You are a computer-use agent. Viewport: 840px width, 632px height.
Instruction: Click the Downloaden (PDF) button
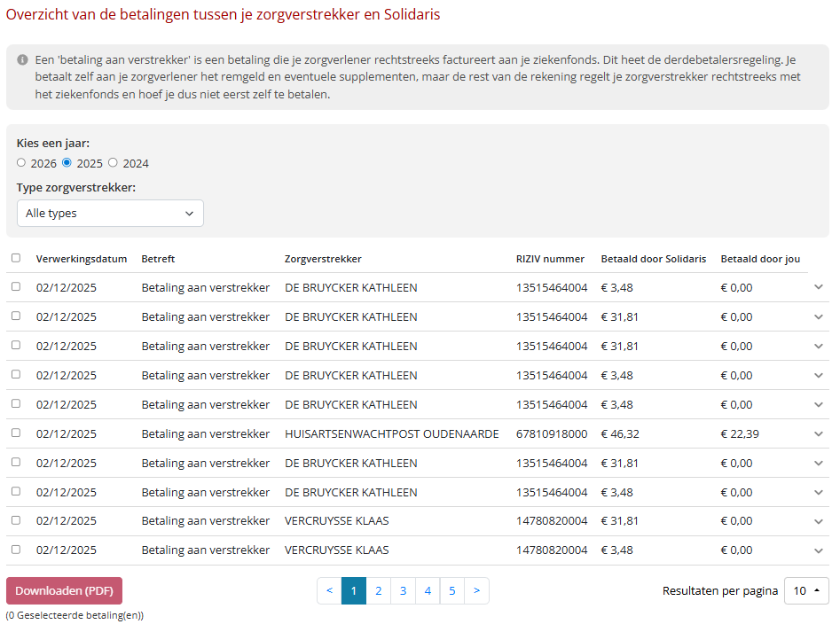[x=64, y=590]
